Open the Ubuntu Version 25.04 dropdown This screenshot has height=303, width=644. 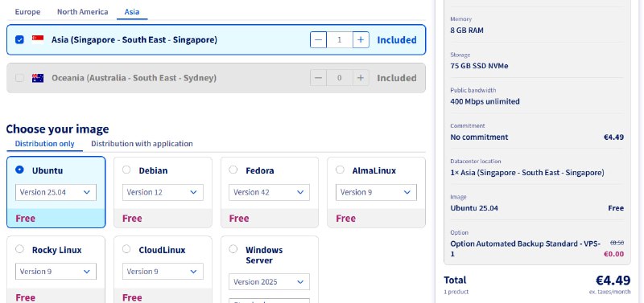tap(56, 192)
